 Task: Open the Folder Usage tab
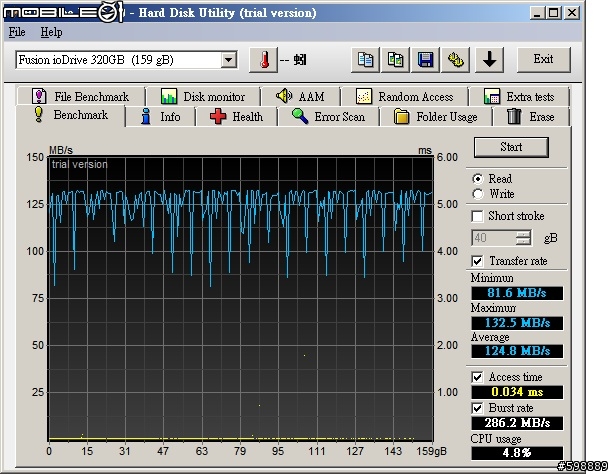click(x=435, y=117)
